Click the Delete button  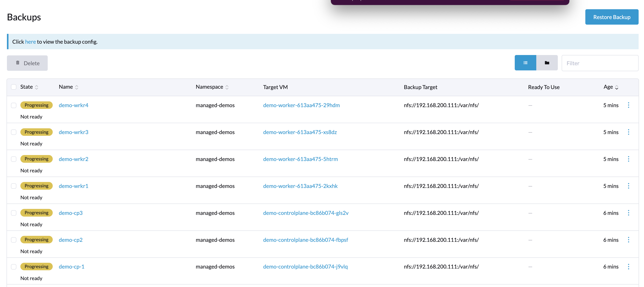pos(27,63)
